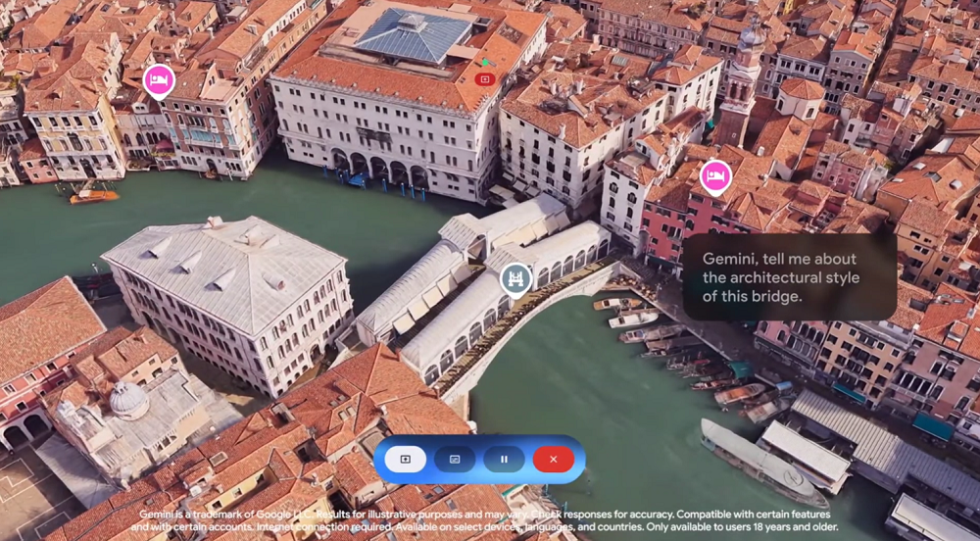
Task: Click the Gemini architectural style prompt bubble
Action: [x=789, y=277]
